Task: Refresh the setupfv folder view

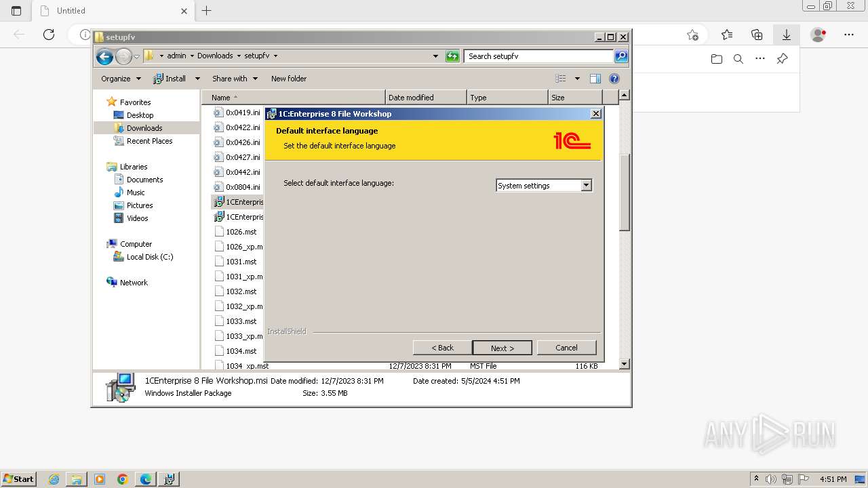Action: 452,56
